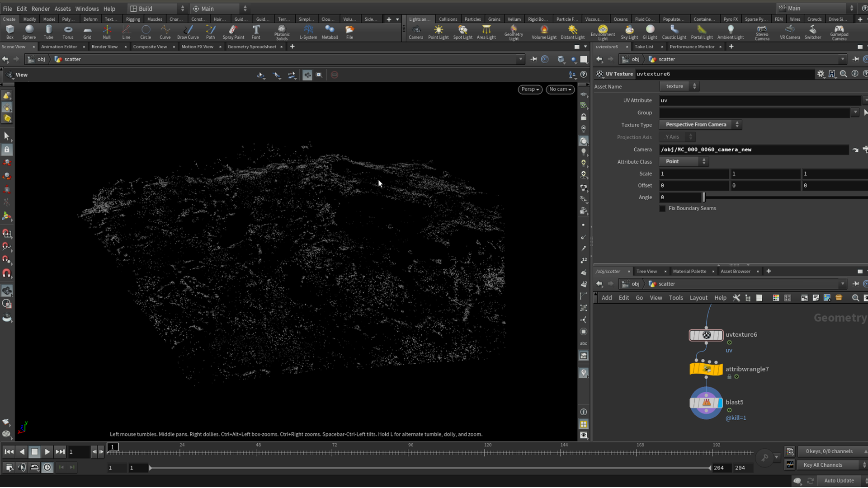
Task: Adjust the Angle slider
Action: [704, 197]
